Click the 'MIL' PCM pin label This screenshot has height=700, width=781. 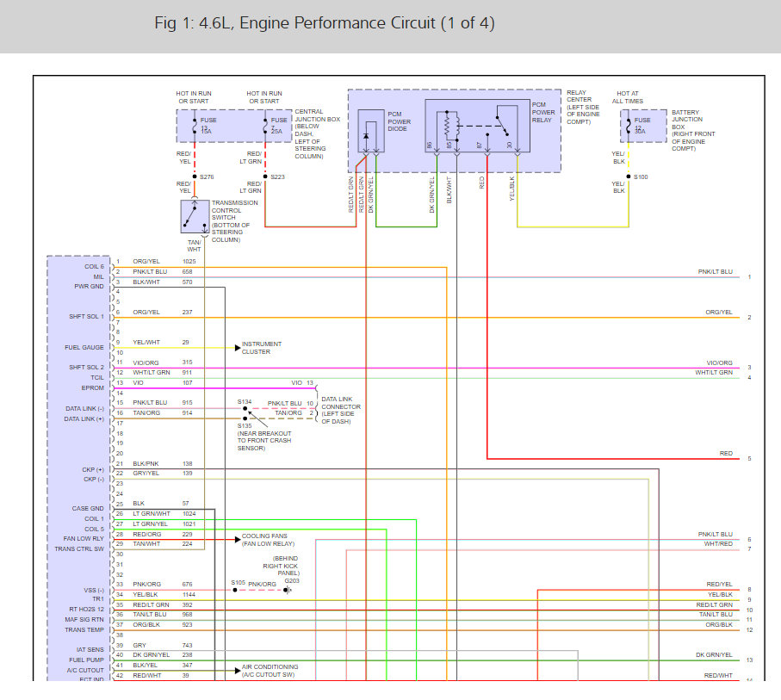pos(99,277)
